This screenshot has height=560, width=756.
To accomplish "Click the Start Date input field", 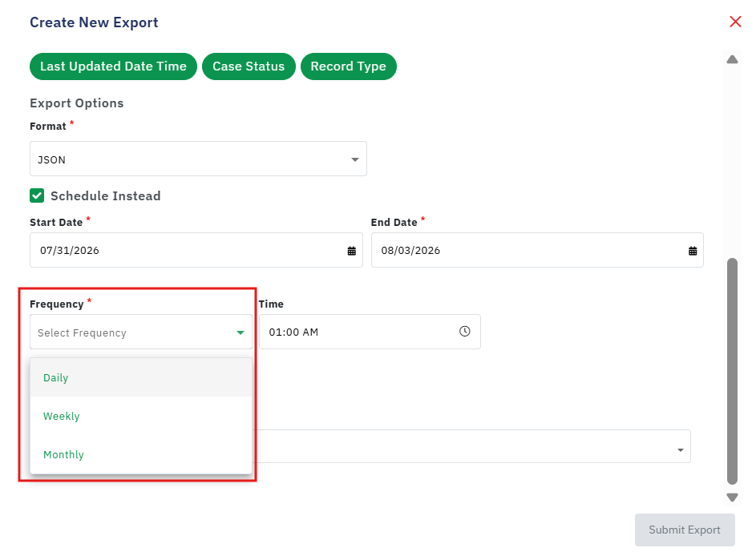I will click(x=196, y=250).
